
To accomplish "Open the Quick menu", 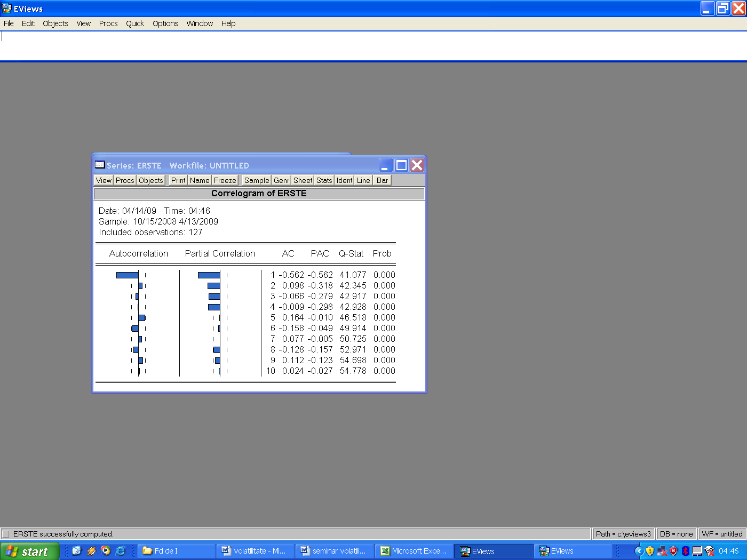I will (135, 23).
